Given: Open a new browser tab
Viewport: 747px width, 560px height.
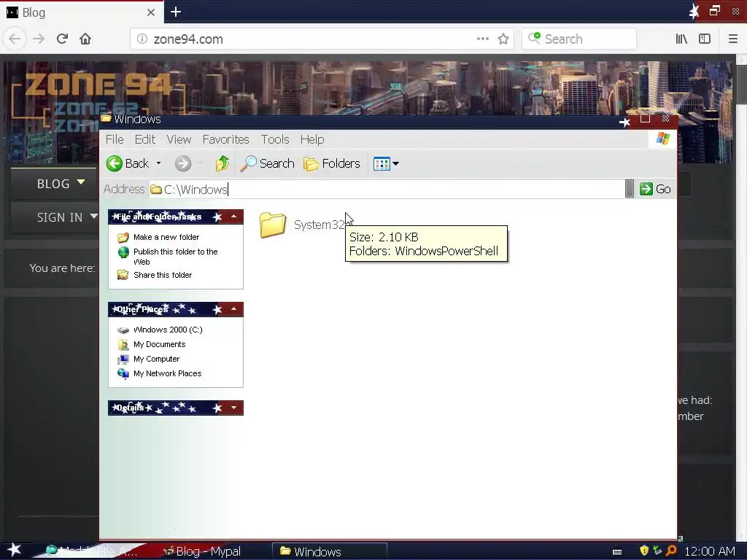Looking at the screenshot, I should pyautogui.click(x=176, y=12).
